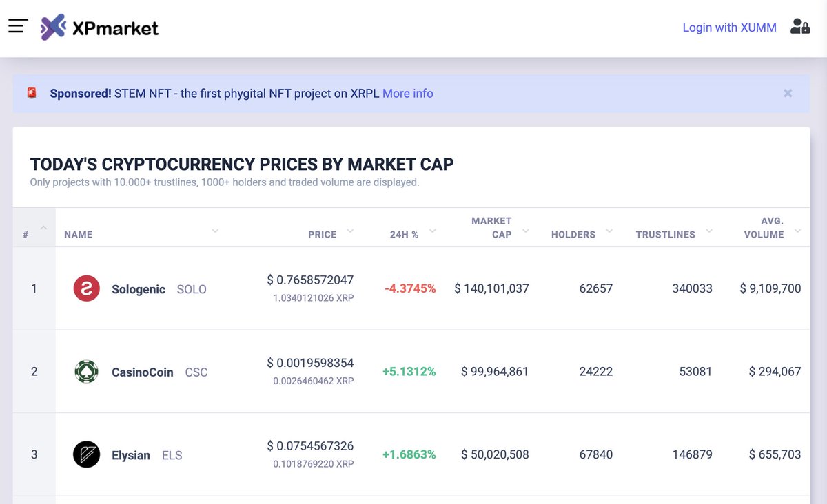This screenshot has height=504, width=827.
Task: Click the Today's Cryptocurrency Prices heading
Action: [x=242, y=165]
